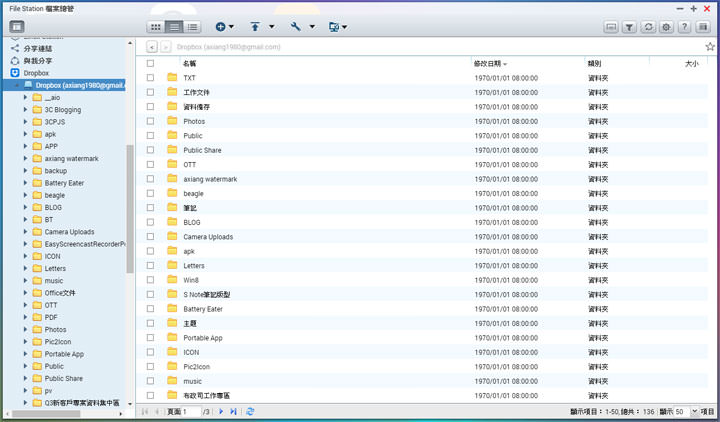This screenshot has height=422, width=720.
Task: Check the box for TXT folder
Action: (150, 77)
